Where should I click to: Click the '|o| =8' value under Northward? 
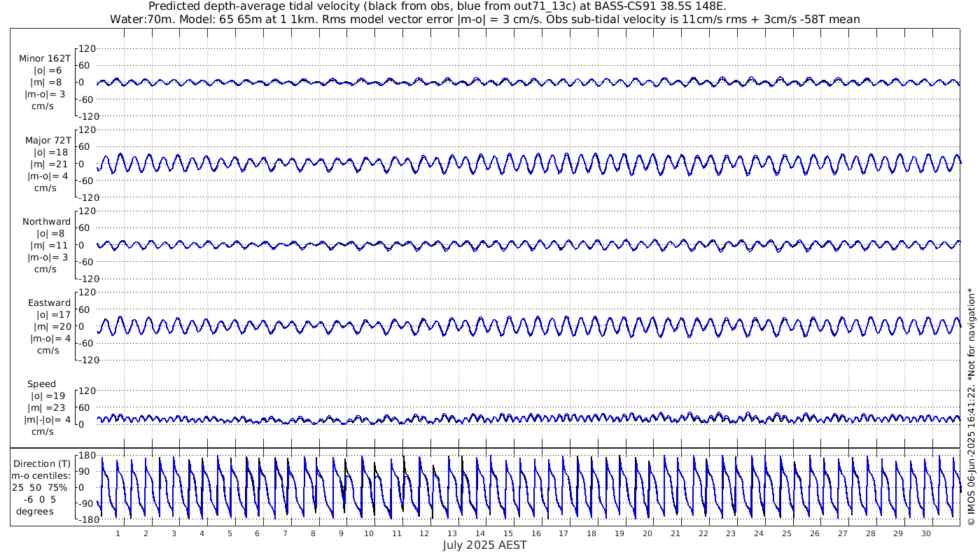click(50, 233)
